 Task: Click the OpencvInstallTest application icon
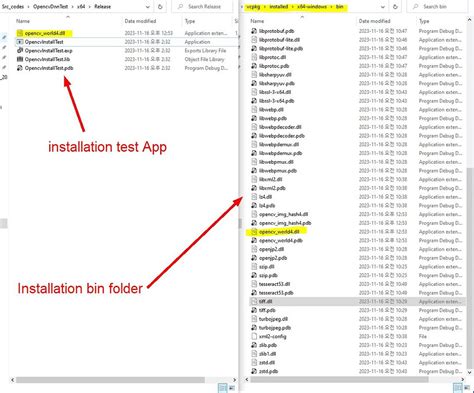click(20, 42)
